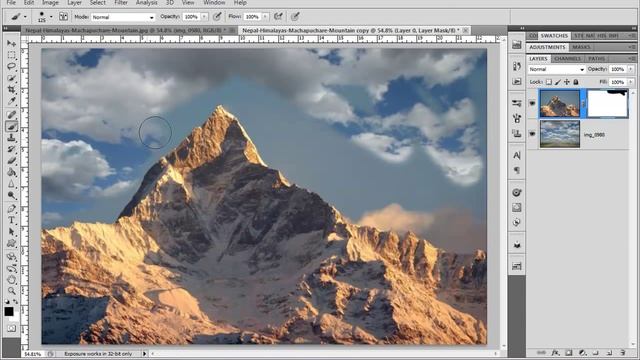Image resolution: width=640 pixels, height=360 pixels.
Task: Select the Custom Shape tool
Action: click(x=11, y=244)
